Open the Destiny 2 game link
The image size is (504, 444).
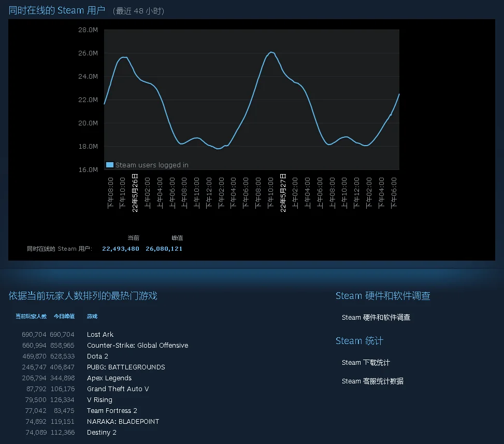click(102, 433)
